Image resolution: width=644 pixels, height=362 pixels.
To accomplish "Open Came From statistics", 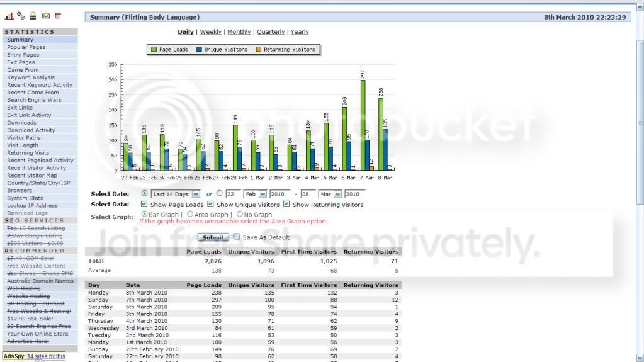I will 23,70.
